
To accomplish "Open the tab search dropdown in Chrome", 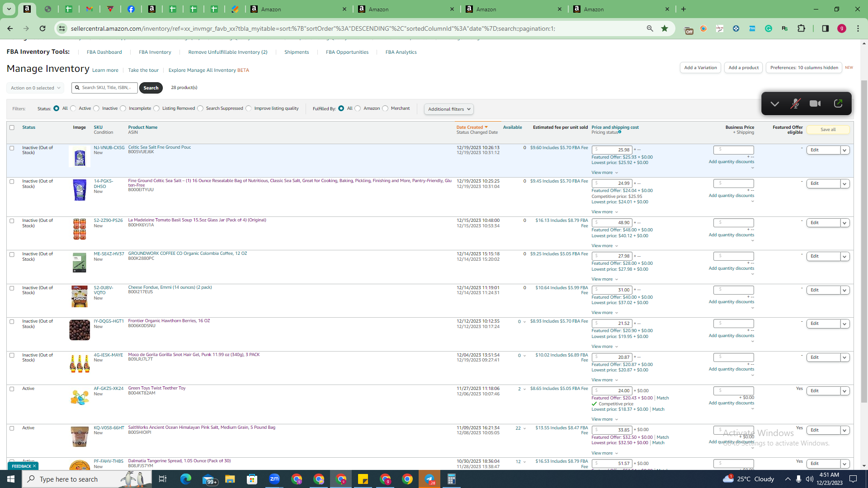I will click(x=9, y=9).
